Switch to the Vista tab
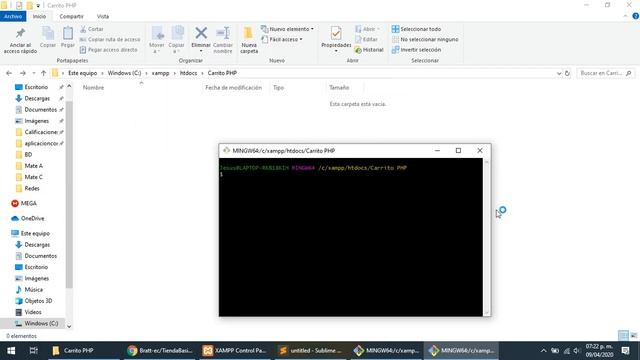The height and width of the screenshot is (360, 640). click(x=103, y=16)
